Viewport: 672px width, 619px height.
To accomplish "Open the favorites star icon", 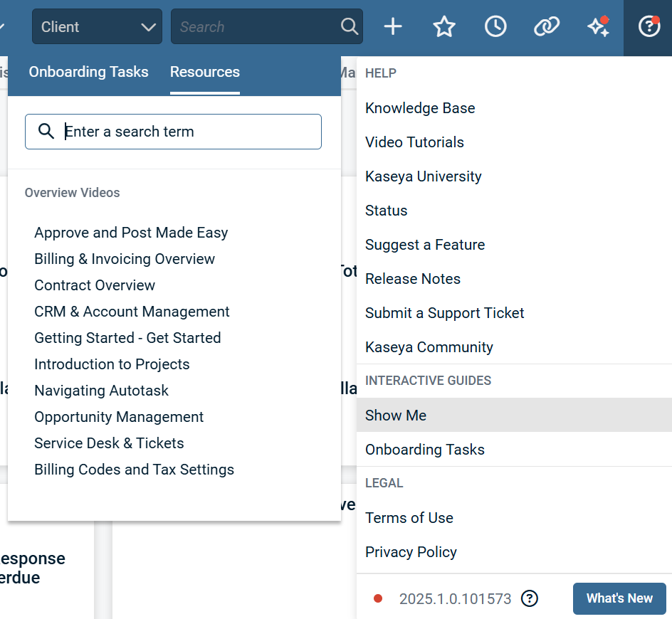I will pyautogui.click(x=444, y=27).
